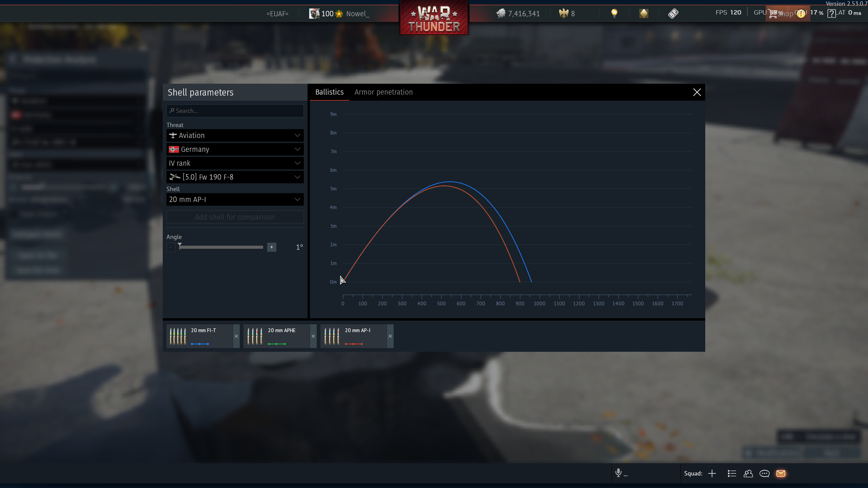Click the shell Search input field
This screenshot has height=488, width=868.
tap(235, 111)
